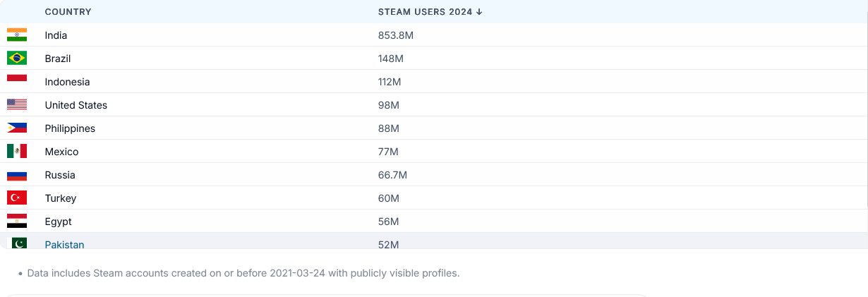Select the Indonesia country name
This screenshot has width=868, height=297.
(67, 82)
